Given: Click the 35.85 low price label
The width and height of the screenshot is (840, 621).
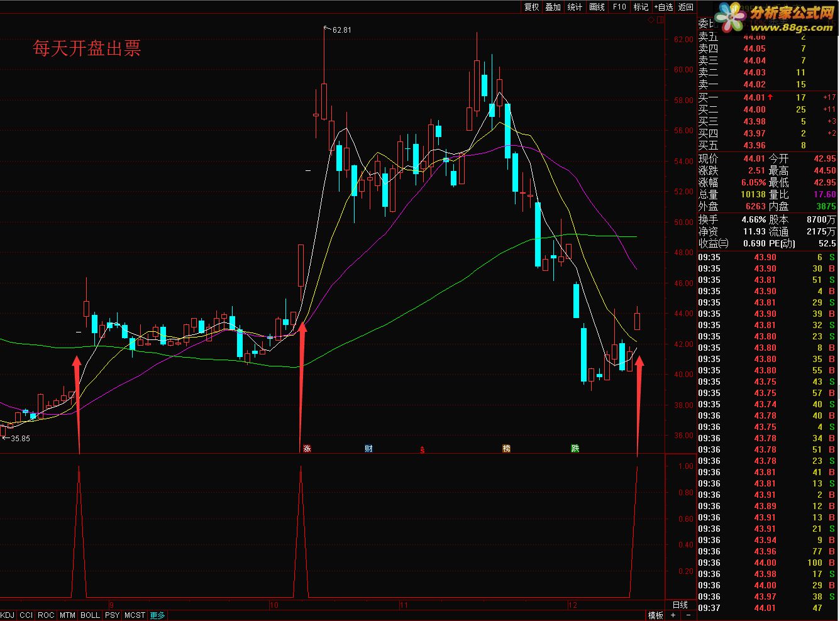Looking at the screenshot, I should pyautogui.click(x=20, y=438).
